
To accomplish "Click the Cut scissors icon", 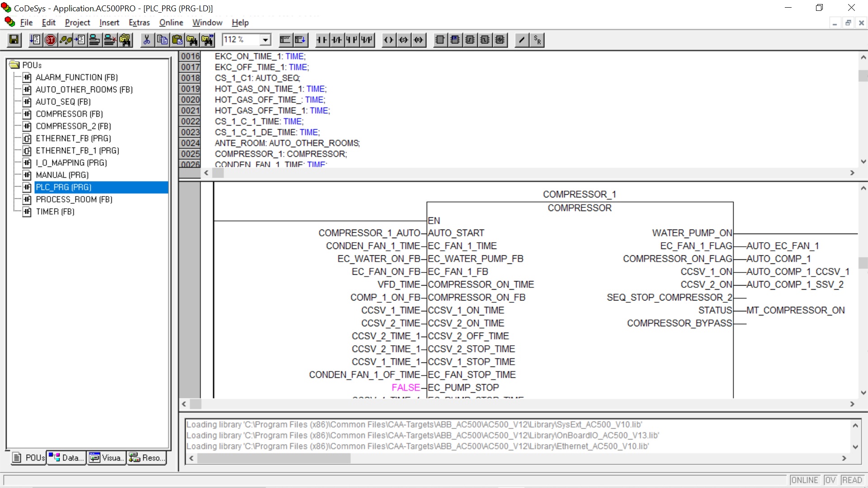I will [146, 40].
